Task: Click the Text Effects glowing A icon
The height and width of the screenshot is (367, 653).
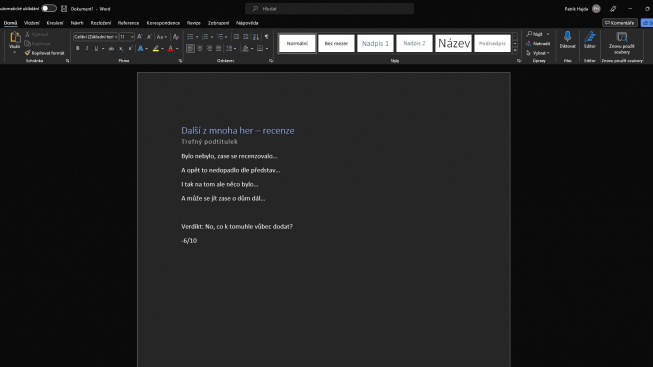Action: tap(140, 49)
